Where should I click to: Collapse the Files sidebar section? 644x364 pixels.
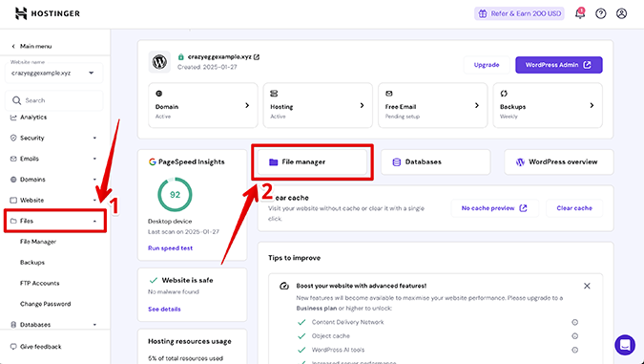tap(94, 222)
